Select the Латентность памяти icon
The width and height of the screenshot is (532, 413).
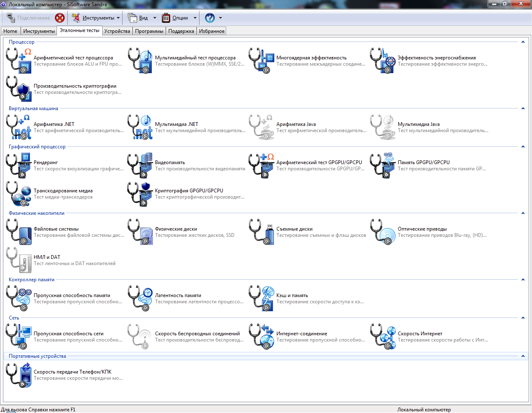[x=140, y=298]
